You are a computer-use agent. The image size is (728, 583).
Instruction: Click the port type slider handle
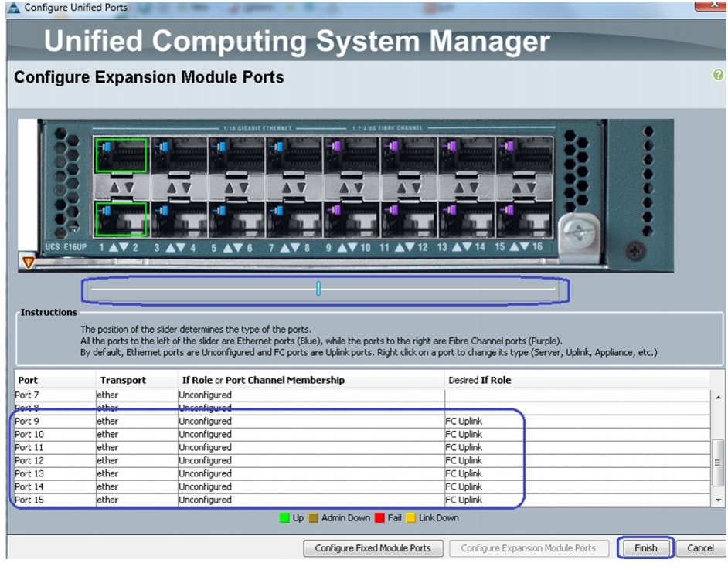pos(318,289)
